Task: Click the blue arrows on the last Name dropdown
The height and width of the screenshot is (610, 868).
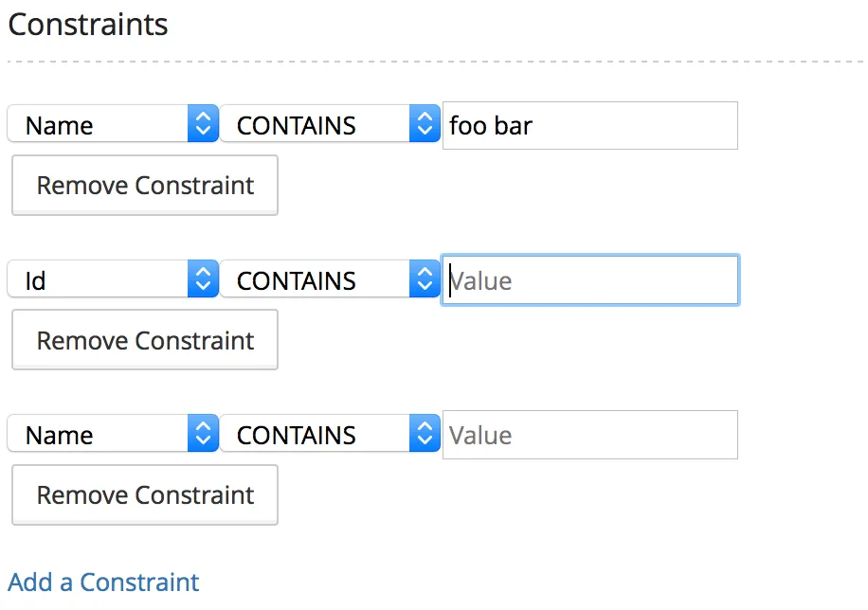Action: [x=202, y=434]
